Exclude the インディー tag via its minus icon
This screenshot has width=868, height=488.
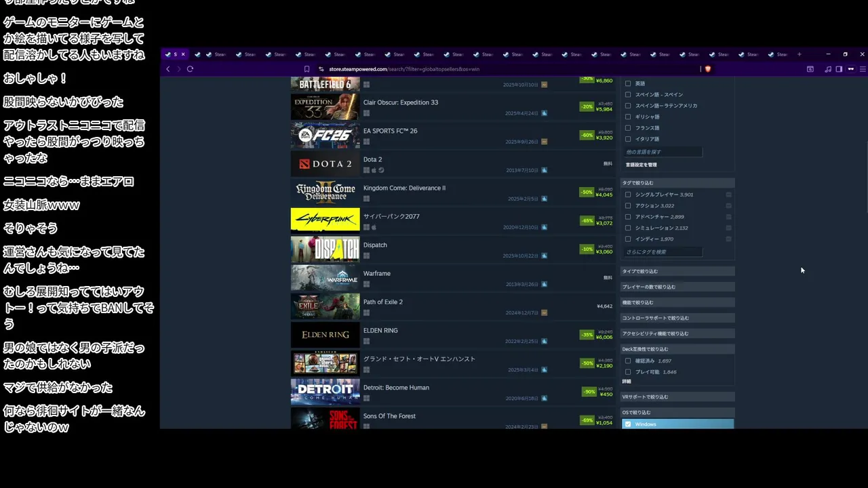coord(728,239)
